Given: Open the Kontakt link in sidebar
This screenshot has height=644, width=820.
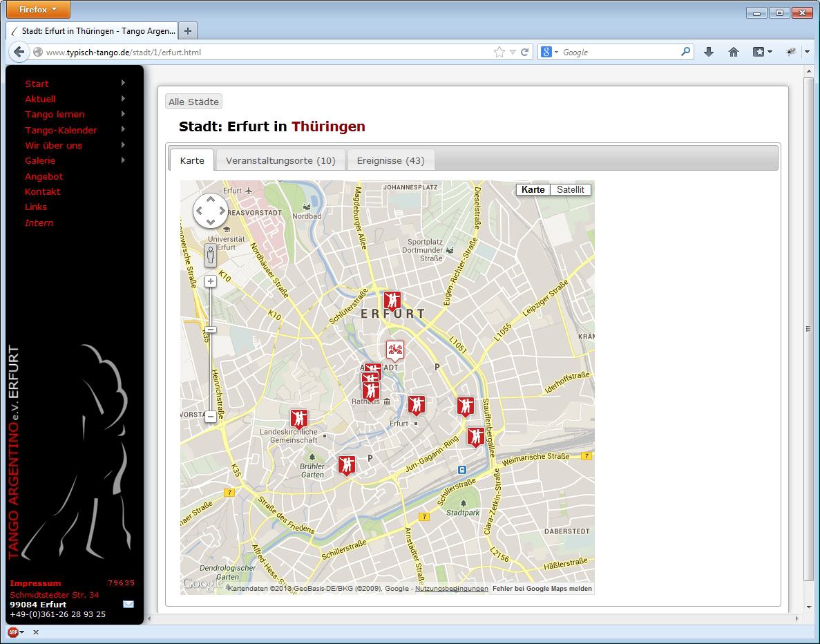Looking at the screenshot, I should [x=43, y=191].
